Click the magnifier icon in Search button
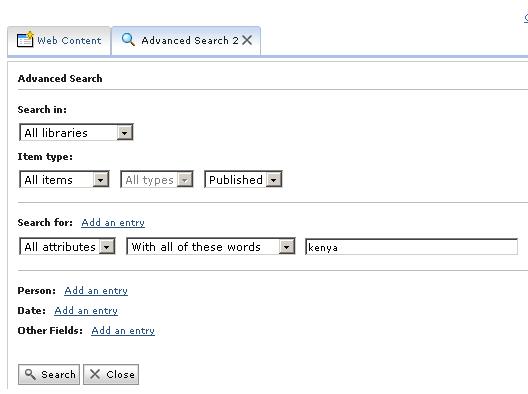This screenshot has width=528, height=394. click(30, 374)
